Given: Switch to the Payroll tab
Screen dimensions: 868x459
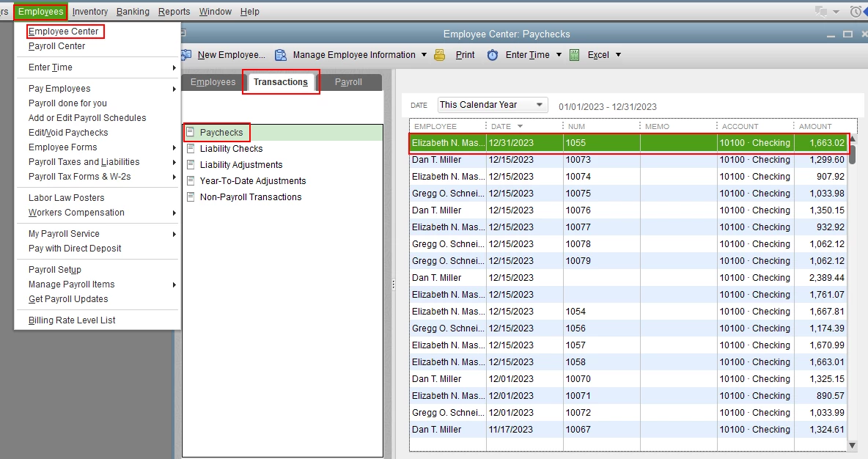Looking at the screenshot, I should [348, 82].
